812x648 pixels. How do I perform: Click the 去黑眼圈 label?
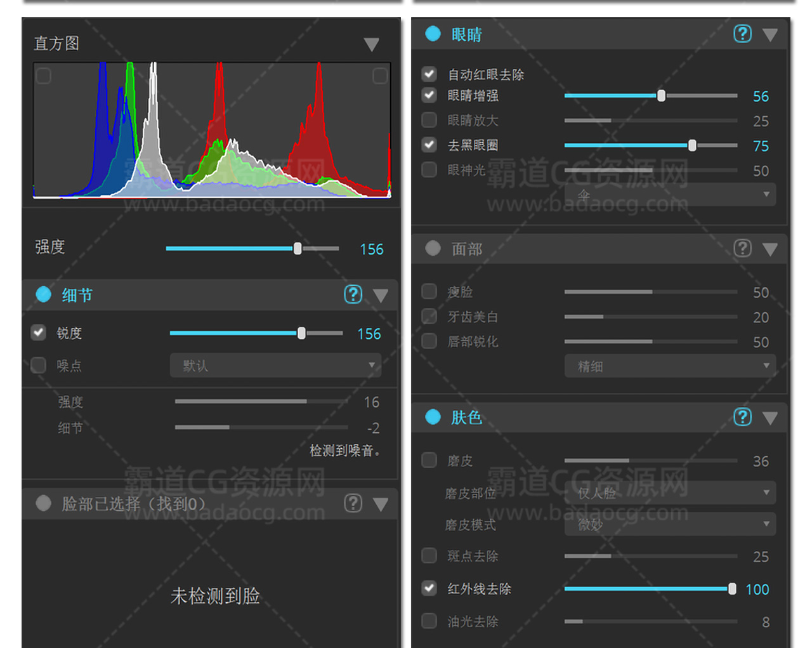[x=473, y=145]
